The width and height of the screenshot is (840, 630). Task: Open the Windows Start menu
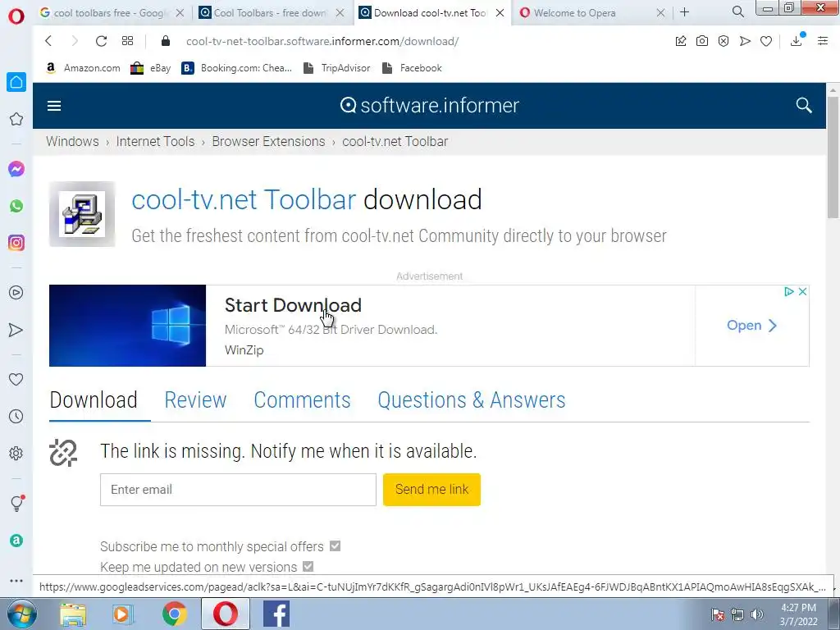21,614
